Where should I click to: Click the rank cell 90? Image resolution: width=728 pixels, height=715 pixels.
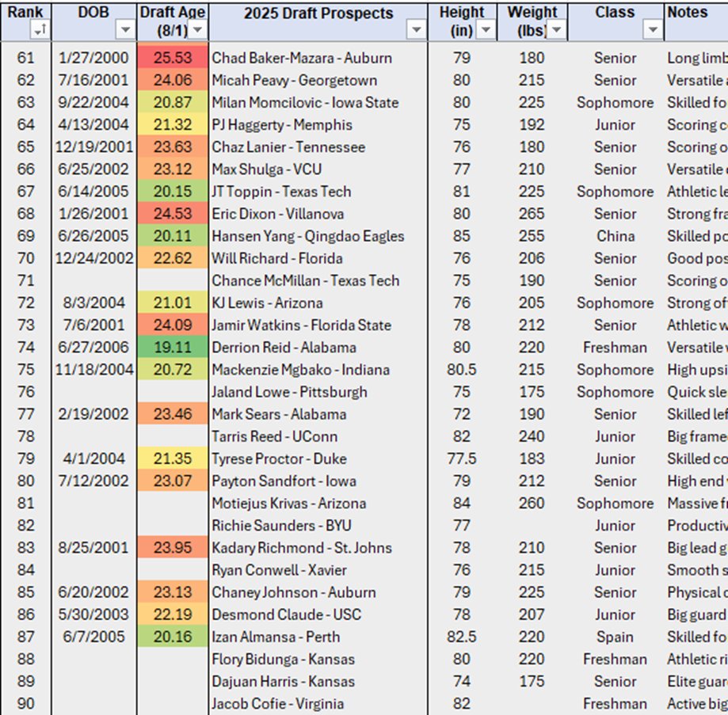tap(26, 704)
